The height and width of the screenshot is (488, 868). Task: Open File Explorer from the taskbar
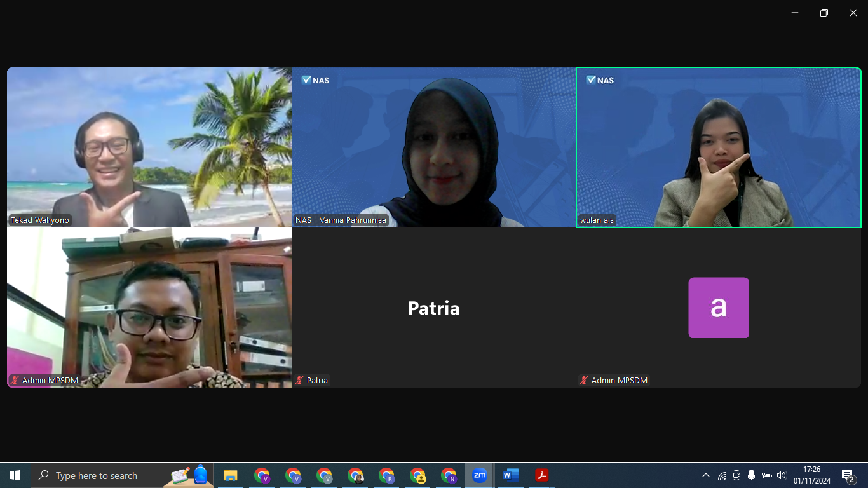pyautogui.click(x=230, y=475)
